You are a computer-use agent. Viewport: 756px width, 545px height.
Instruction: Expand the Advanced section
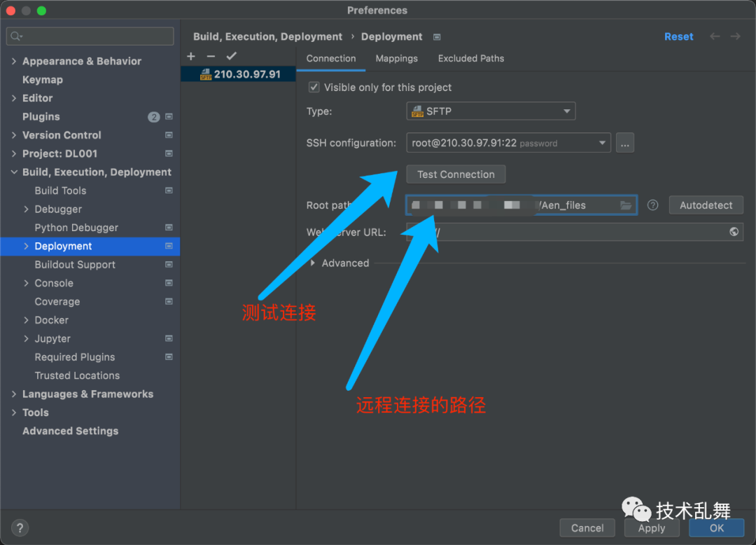313,263
